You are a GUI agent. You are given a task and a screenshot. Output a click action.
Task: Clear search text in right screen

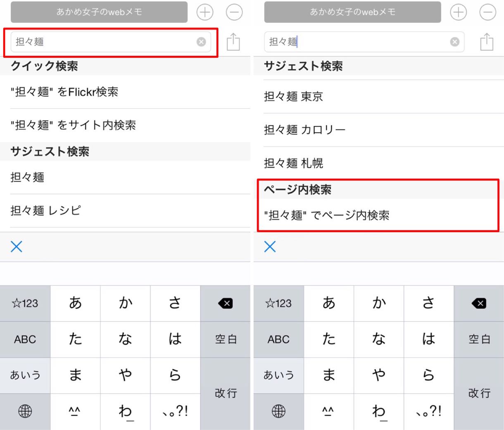click(455, 42)
